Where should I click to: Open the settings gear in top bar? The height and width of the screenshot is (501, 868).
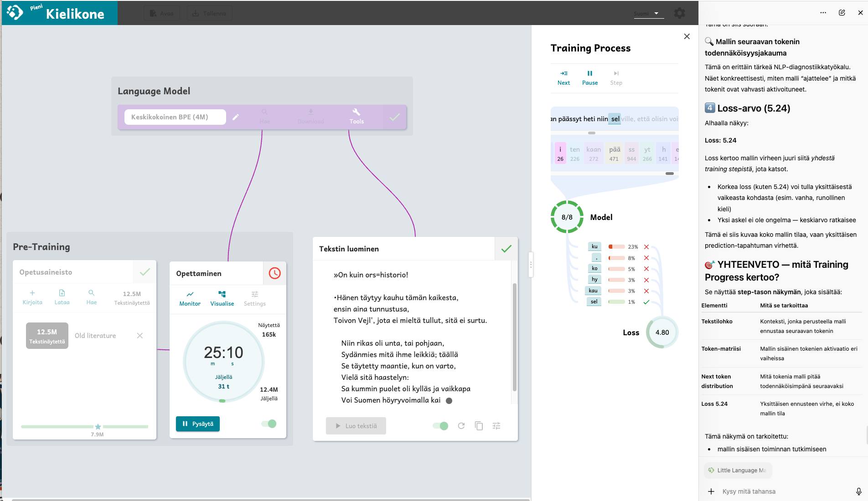pos(679,13)
